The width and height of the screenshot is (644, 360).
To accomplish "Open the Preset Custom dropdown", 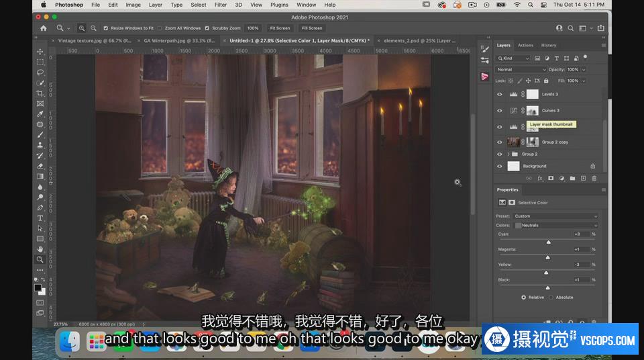I will point(555,216).
